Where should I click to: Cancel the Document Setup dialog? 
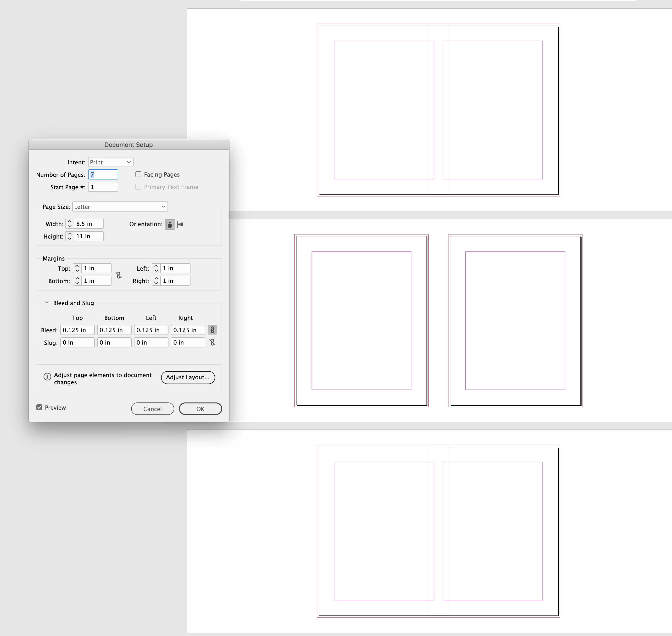point(153,409)
